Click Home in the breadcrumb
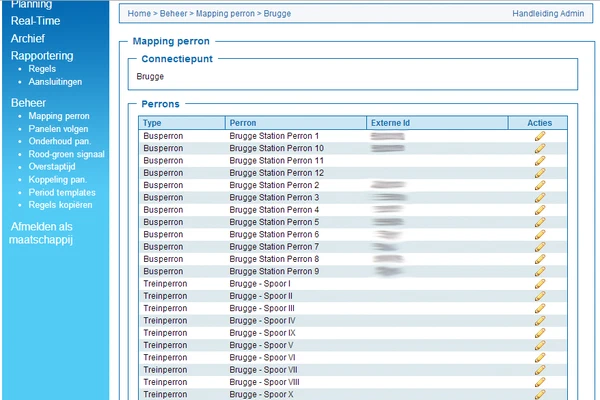The height and width of the screenshot is (400, 600). point(139,13)
